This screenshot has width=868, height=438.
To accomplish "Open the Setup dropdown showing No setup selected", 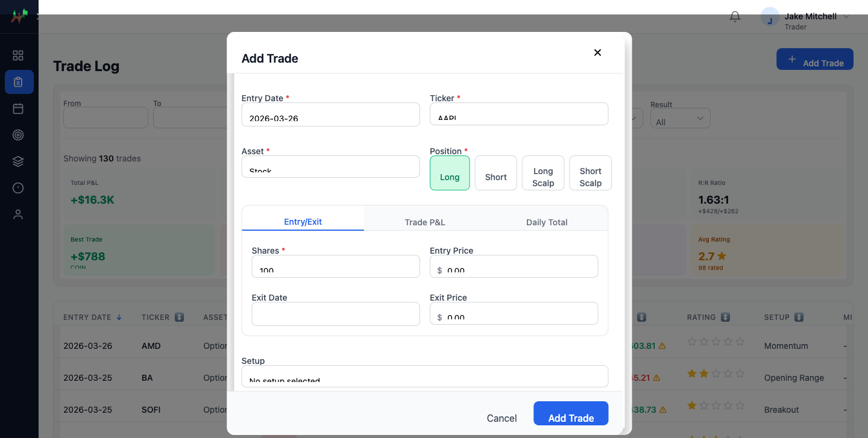I will pos(424,376).
